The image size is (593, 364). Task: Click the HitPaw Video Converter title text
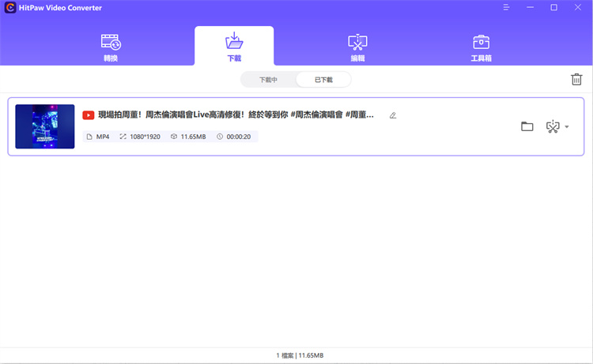[60, 8]
